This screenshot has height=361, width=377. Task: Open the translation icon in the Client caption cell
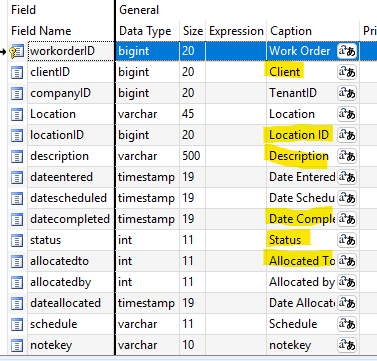coord(347,72)
